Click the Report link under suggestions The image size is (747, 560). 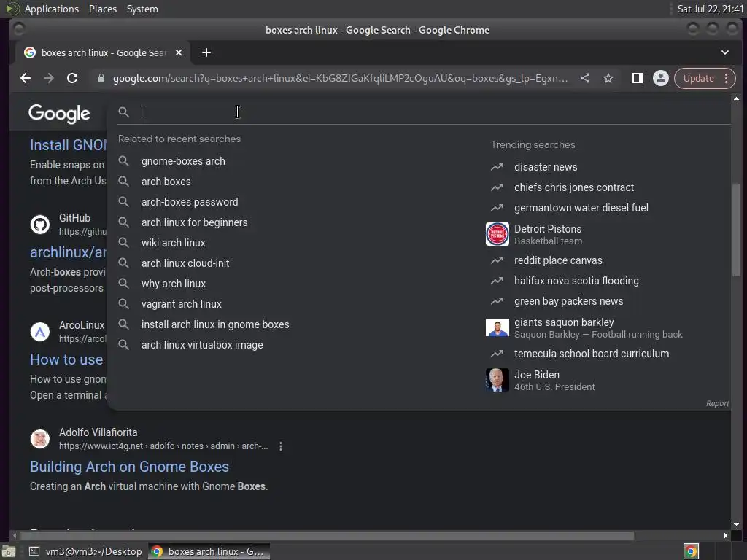(x=717, y=403)
